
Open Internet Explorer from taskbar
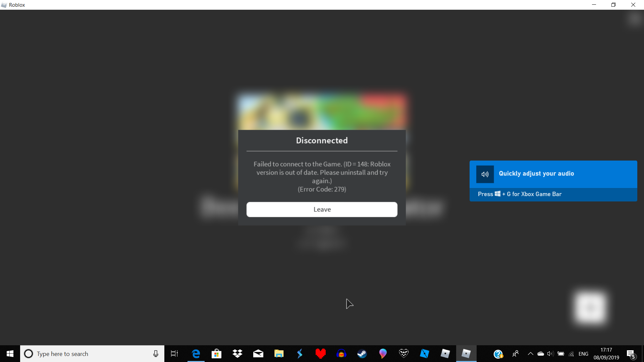195,354
